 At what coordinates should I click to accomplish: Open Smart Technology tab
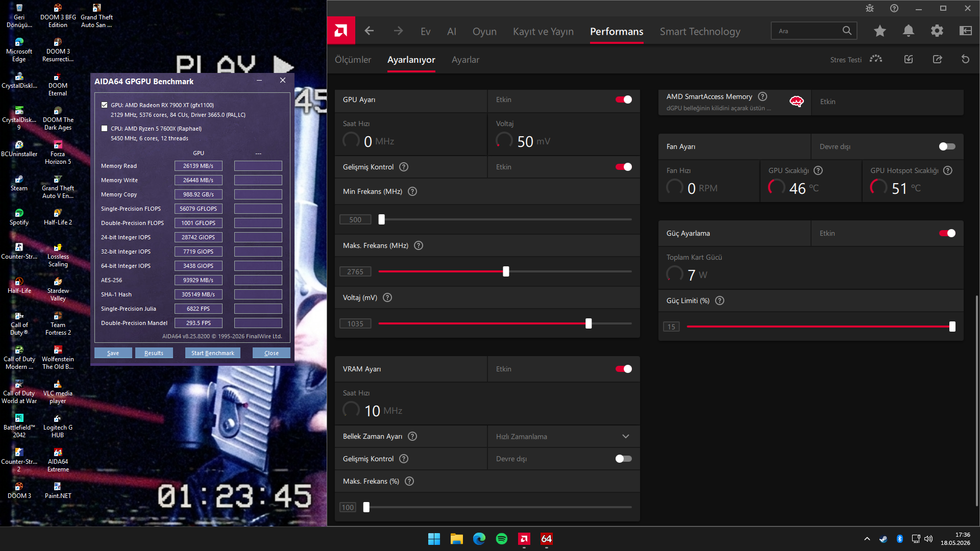pyautogui.click(x=700, y=31)
